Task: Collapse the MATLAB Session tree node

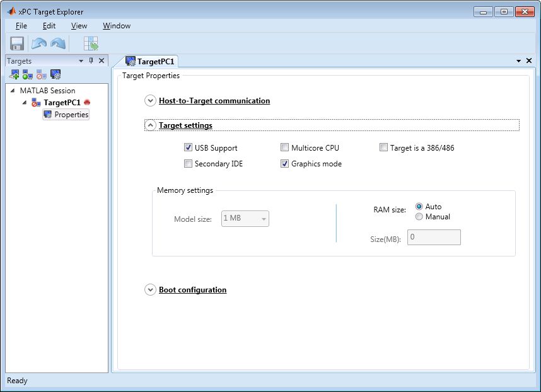Action: coord(13,90)
